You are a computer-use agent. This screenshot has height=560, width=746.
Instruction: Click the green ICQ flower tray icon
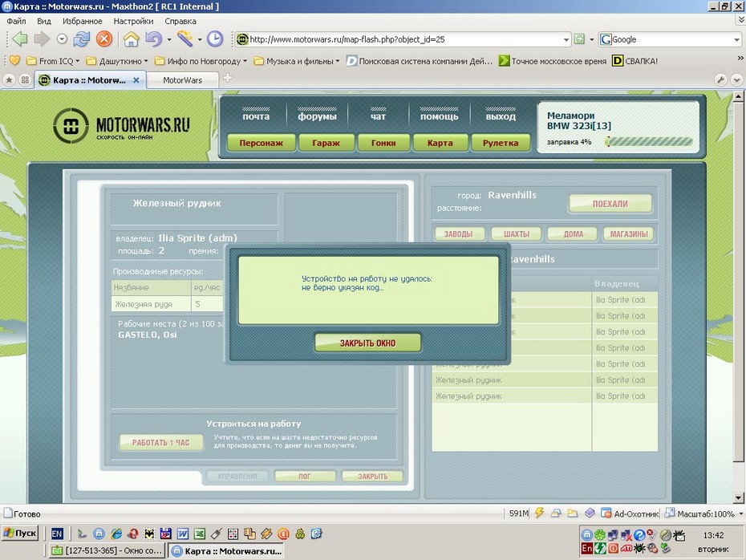[600, 535]
